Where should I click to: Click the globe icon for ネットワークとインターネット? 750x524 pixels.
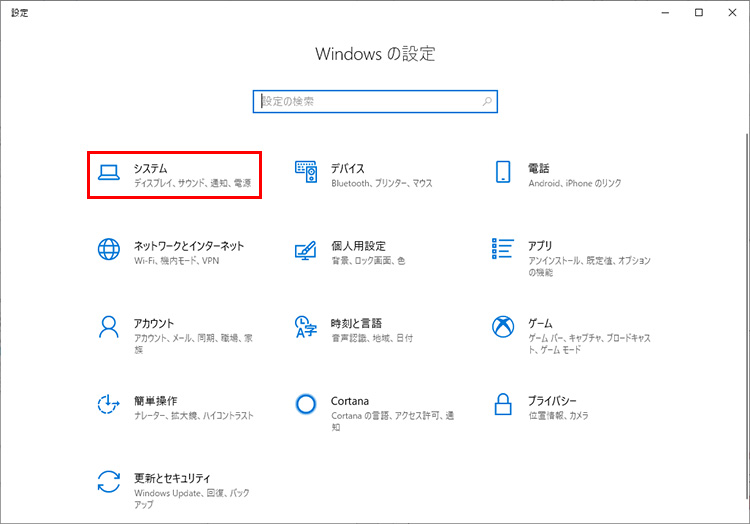coord(109,250)
